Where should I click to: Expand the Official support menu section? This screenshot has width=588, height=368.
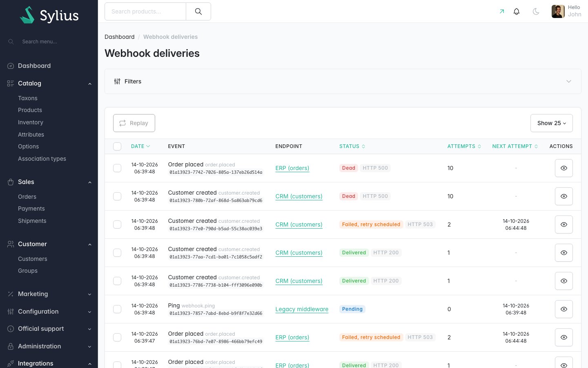click(89, 329)
